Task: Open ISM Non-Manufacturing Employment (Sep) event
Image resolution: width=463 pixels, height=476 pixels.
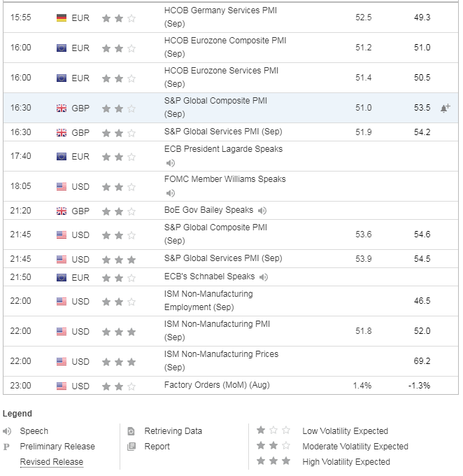Action: [208, 300]
